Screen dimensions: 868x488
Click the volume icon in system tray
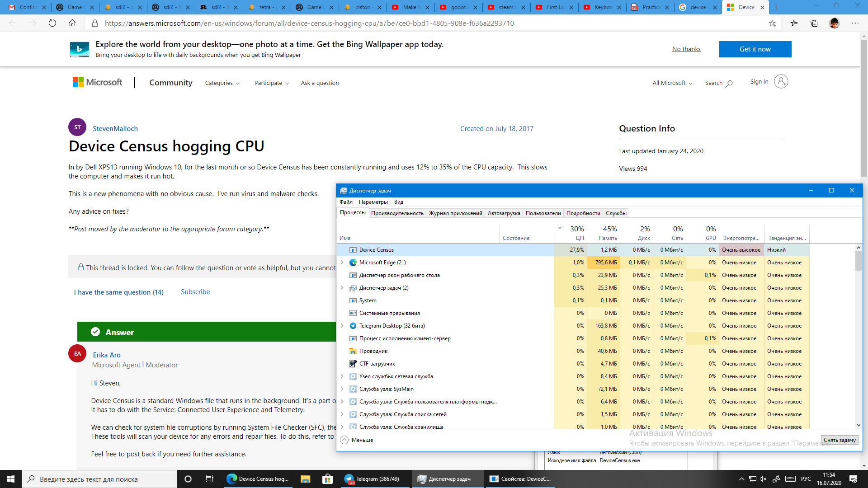764,479
